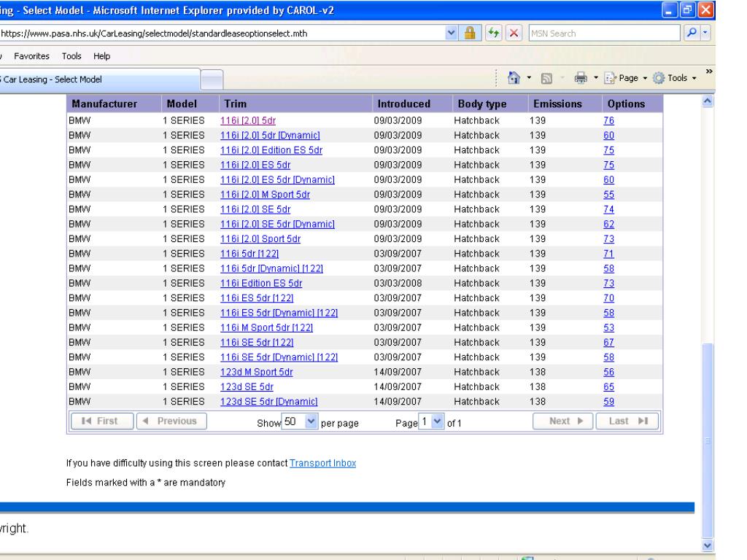Click the Refresh page icon

(x=494, y=33)
